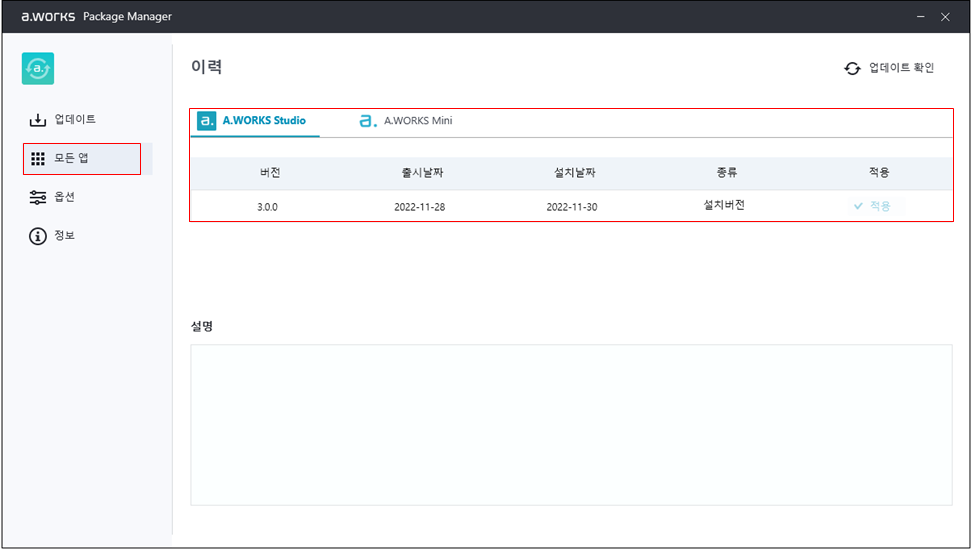
Task: Click the 이력 page heading
Action: pyautogui.click(x=206, y=66)
